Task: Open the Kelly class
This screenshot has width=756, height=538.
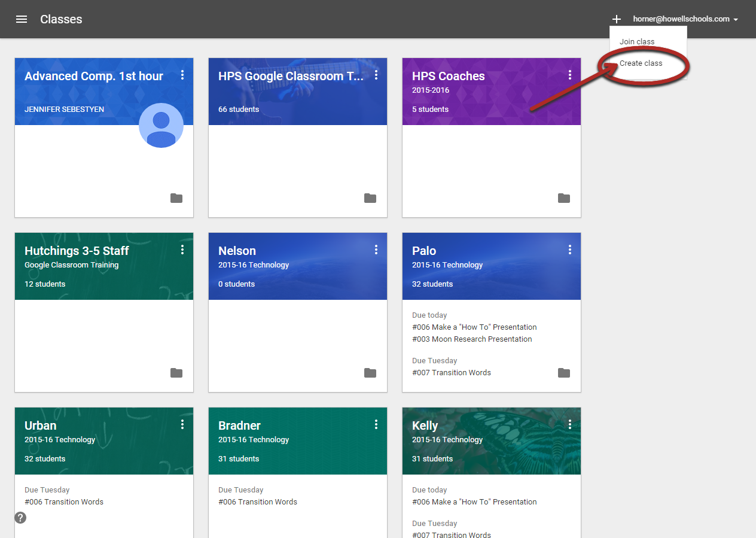Action: pos(425,425)
